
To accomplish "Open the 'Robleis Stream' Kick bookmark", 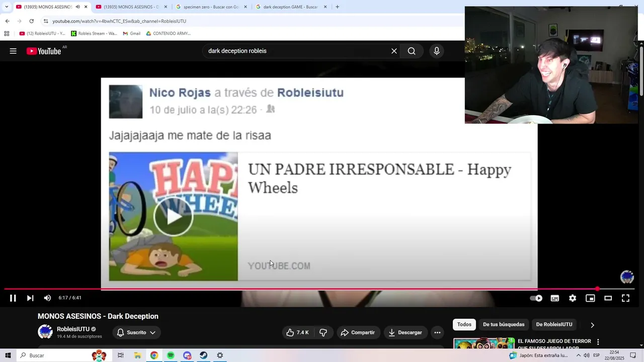I will pos(94,34).
